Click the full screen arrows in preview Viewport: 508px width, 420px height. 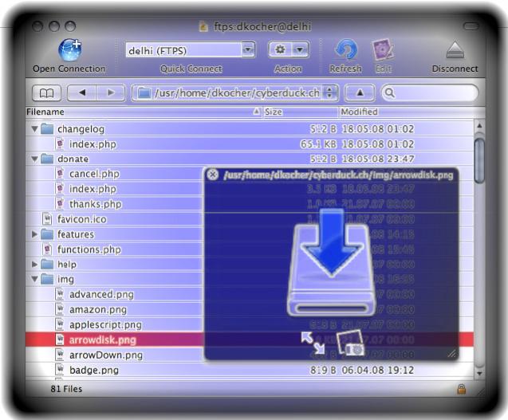tap(313, 343)
